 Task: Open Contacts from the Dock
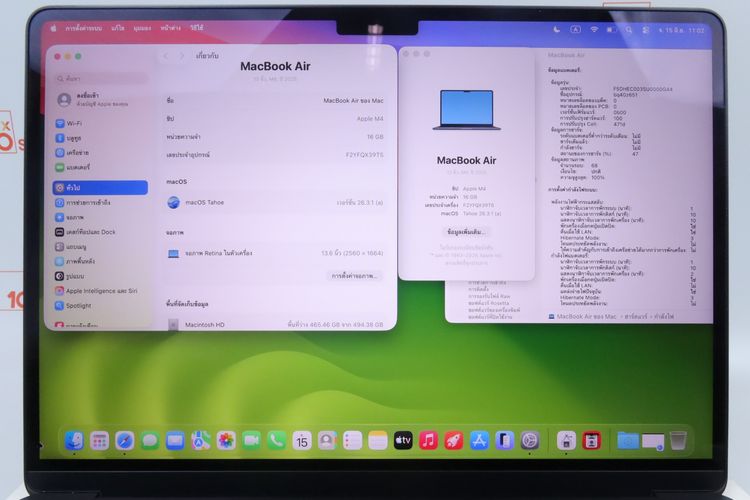pyautogui.click(x=328, y=441)
